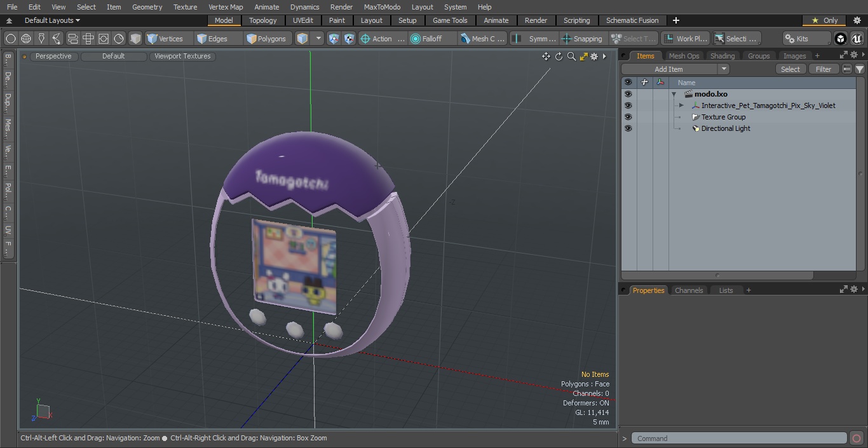Toggle the star Only button
This screenshot has height=448, width=868.
click(825, 20)
